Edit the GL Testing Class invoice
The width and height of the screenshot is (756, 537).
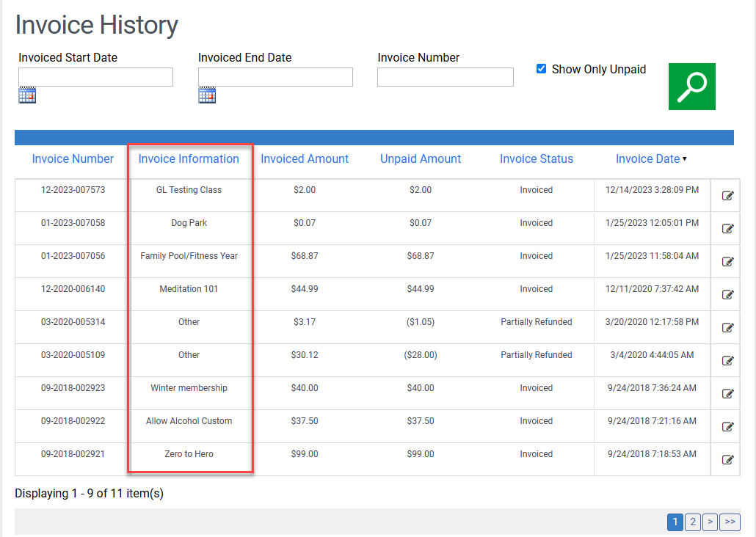coord(727,195)
